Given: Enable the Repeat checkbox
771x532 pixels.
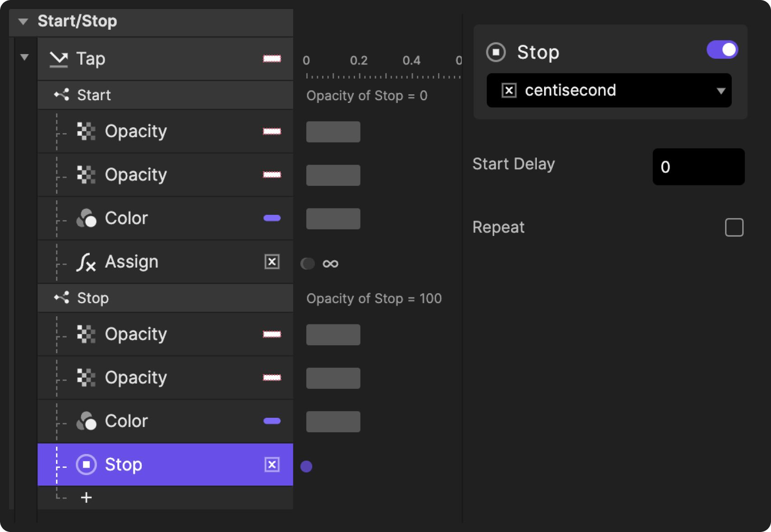Looking at the screenshot, I should click(734, 227).
